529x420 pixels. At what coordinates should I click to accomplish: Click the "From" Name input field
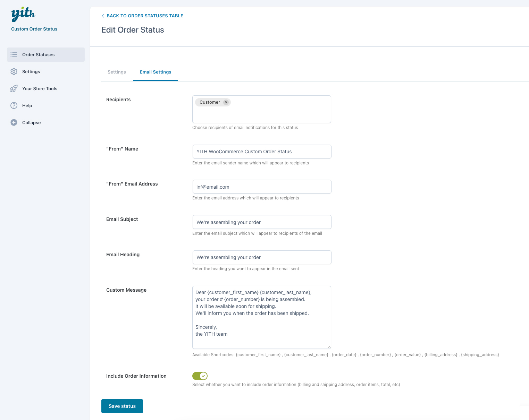click(x=262, y=152)
